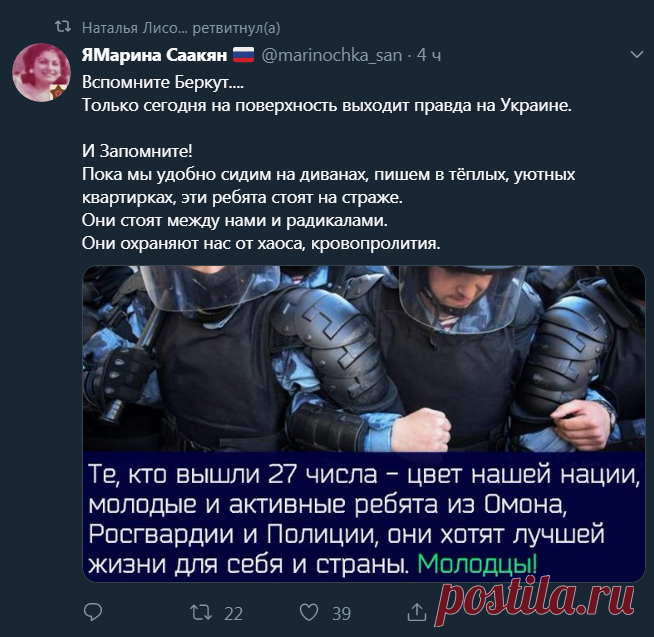Click the Russian flag emoji after the name
The width and height of the screenshot is (654, 637).
243,55
